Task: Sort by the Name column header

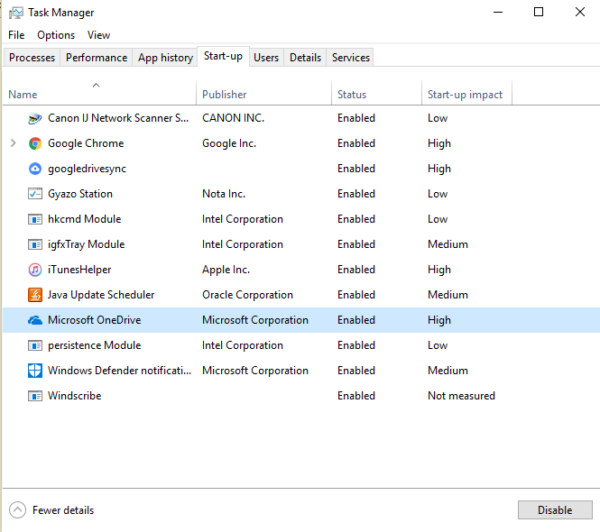Action: click(x=99, y=95)
